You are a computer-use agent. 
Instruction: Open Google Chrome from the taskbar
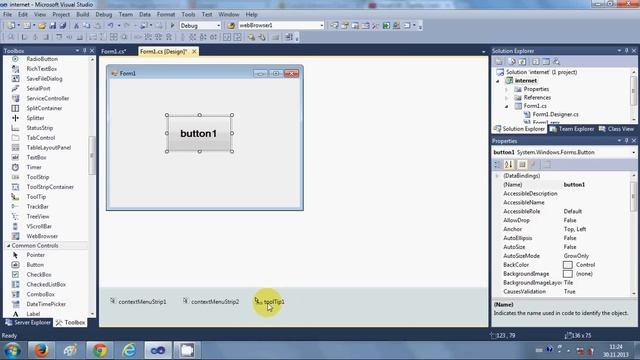(x=100, y=350)
